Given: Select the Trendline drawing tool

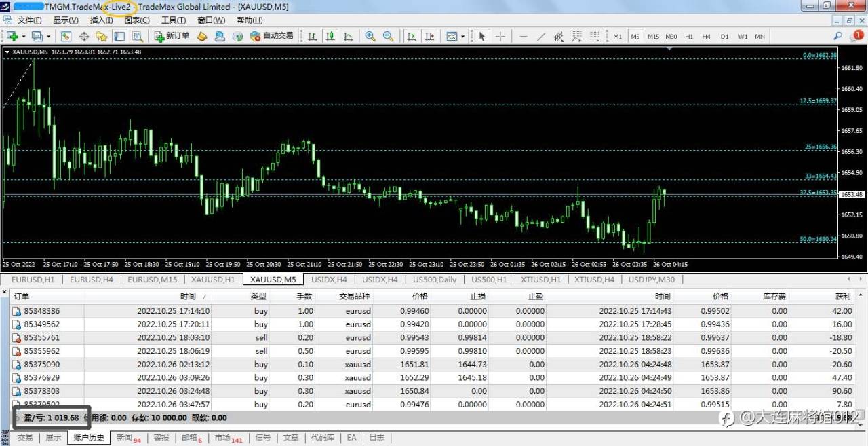Looking at the screenshot, I should tap(540, 36).
